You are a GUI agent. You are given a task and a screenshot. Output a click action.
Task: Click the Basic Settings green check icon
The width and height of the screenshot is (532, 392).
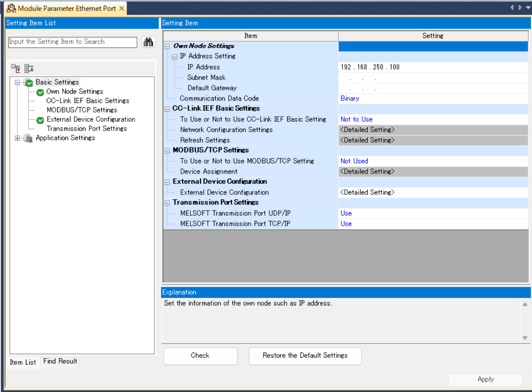[29, 83]
